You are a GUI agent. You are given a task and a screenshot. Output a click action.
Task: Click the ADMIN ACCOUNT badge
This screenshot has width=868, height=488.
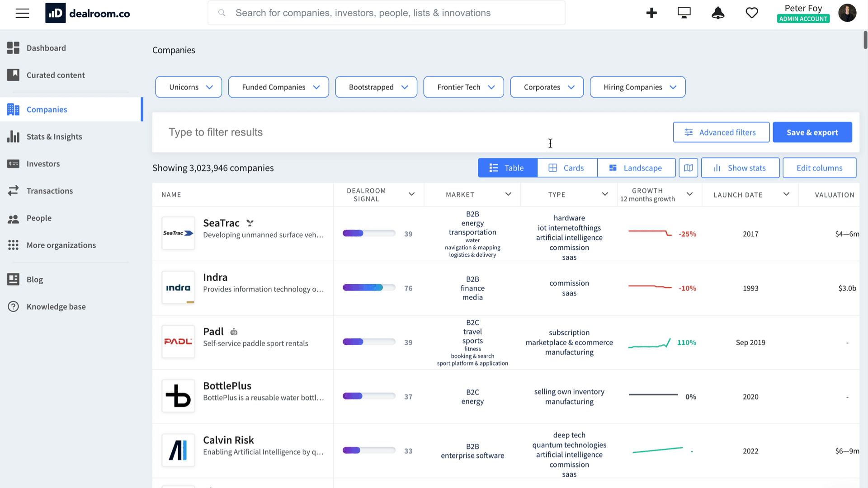(803, 19)
